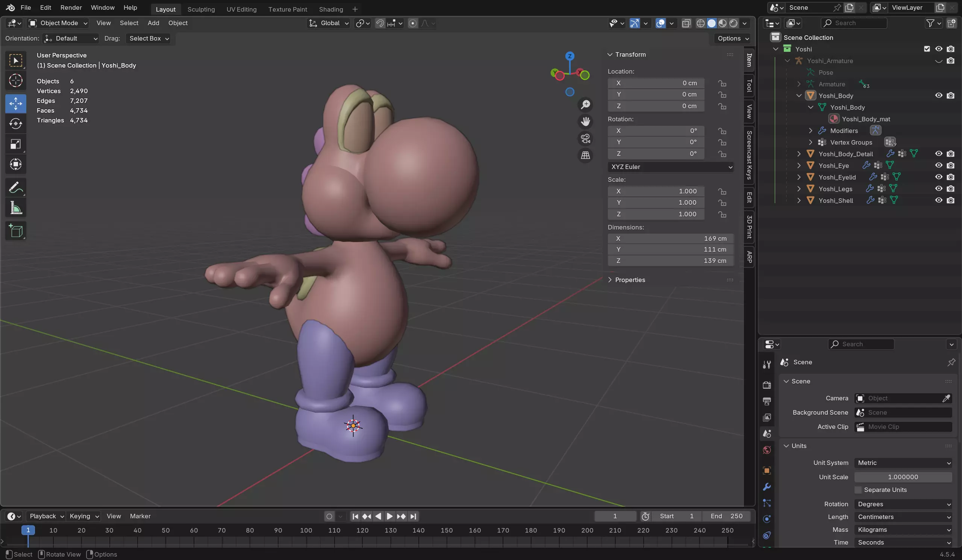Open the Length units dropdown
The height and width of the screenshot is (560, 962).
click(x=903, y=517)
